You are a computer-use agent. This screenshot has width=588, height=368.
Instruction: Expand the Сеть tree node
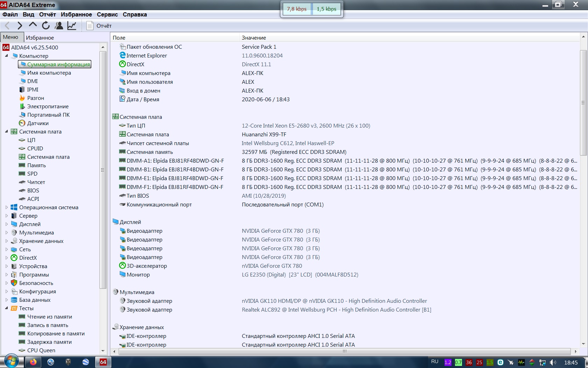point(6,249)
